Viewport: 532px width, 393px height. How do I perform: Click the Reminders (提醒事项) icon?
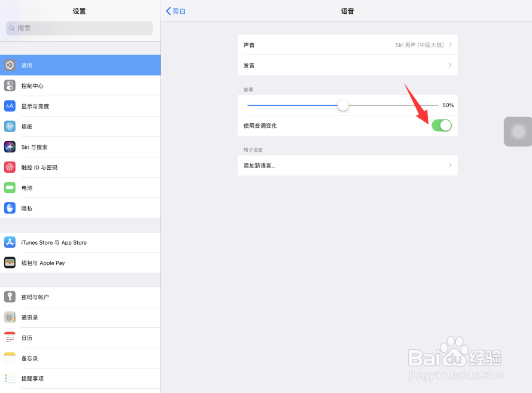(10, 379)
